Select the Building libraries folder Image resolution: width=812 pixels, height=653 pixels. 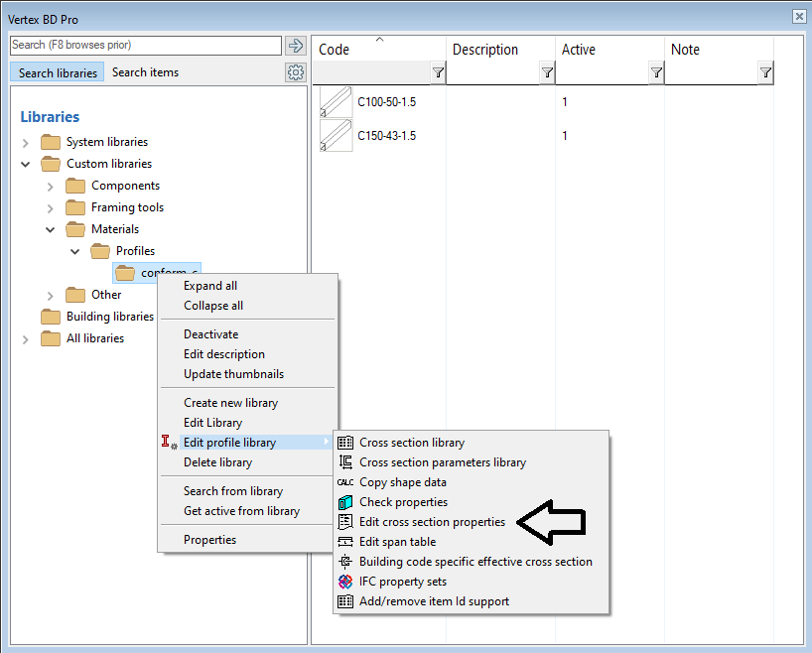(x=109, y=318)
